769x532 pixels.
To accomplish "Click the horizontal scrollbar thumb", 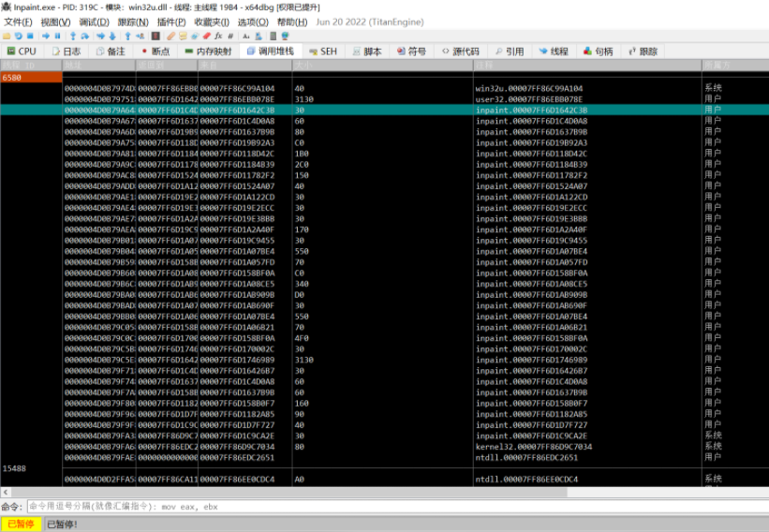I will [x=289, y=492].
